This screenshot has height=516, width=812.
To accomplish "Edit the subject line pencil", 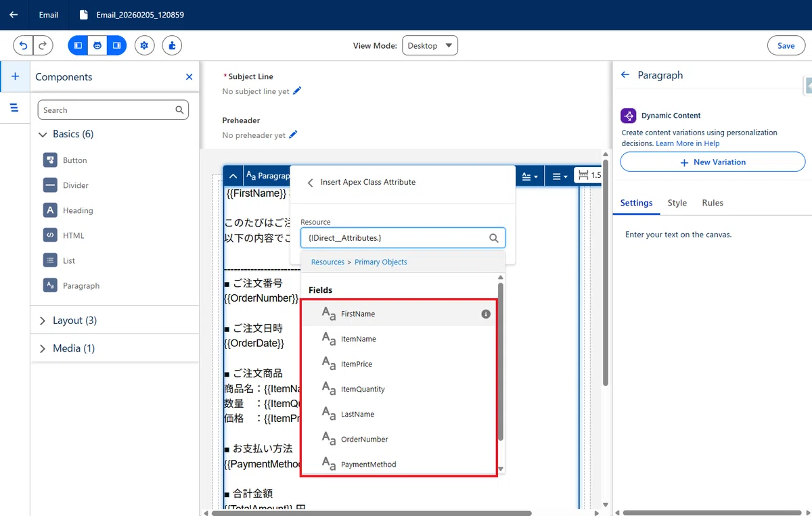I will click(x=297, y=91).
